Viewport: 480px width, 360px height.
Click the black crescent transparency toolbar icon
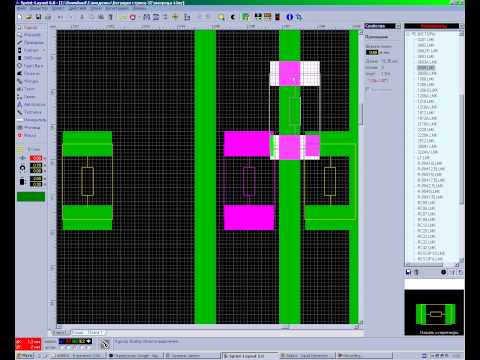(x=233, y=17)
